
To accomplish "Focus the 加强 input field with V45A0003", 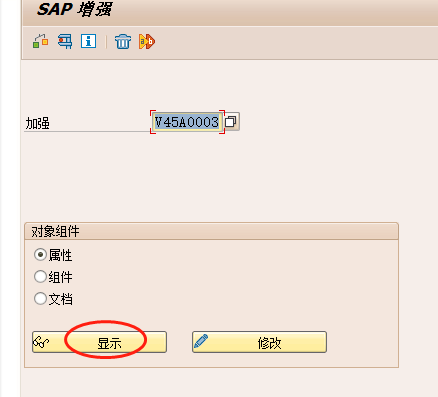I will tap(187, 122).
